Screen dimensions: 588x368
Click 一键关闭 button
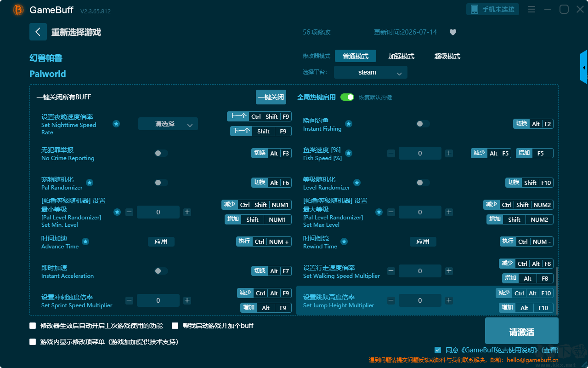click(x=271, y=97)
